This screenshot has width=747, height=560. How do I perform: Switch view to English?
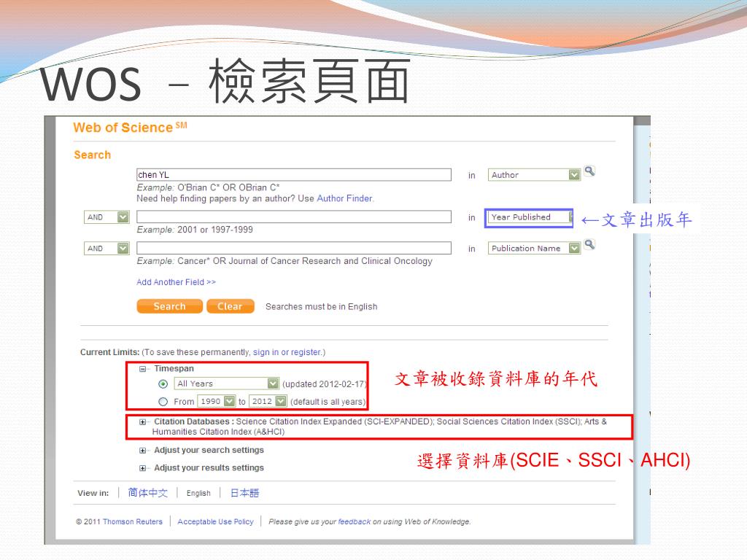coord(198,494)
